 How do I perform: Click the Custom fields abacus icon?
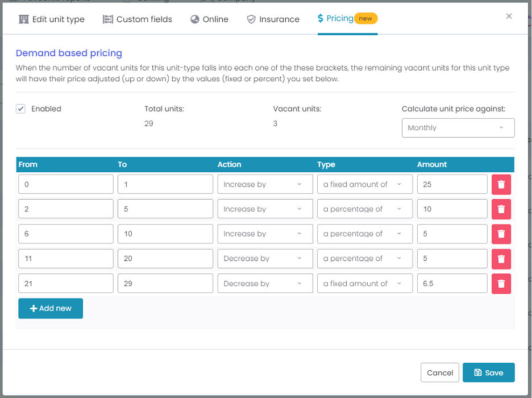click(x=107, y=19)
